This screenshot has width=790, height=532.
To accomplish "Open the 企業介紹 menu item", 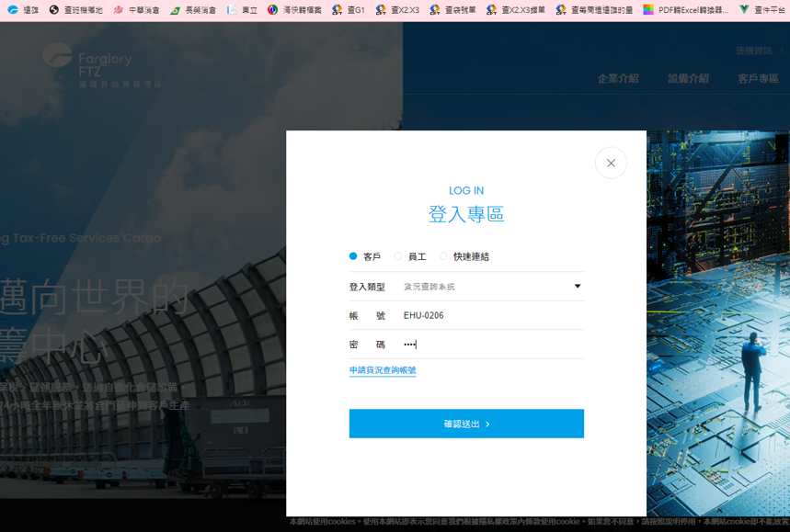I will [x=618, y=79].
